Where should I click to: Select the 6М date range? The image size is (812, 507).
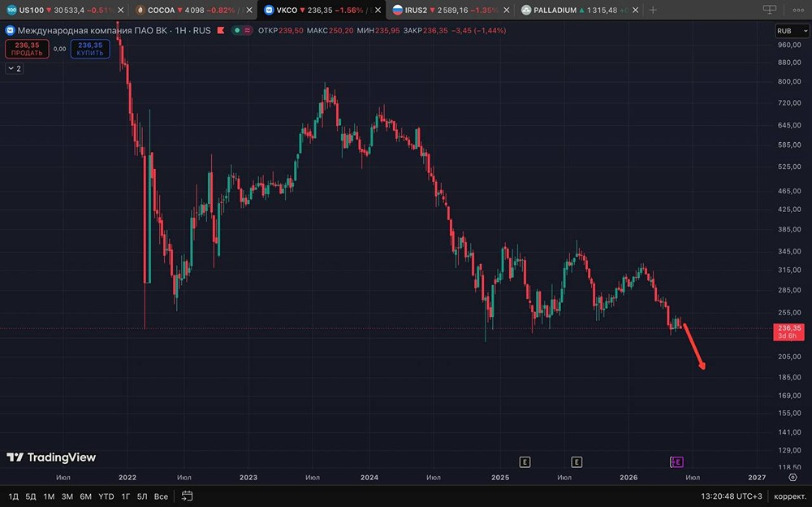coord(85,496)
